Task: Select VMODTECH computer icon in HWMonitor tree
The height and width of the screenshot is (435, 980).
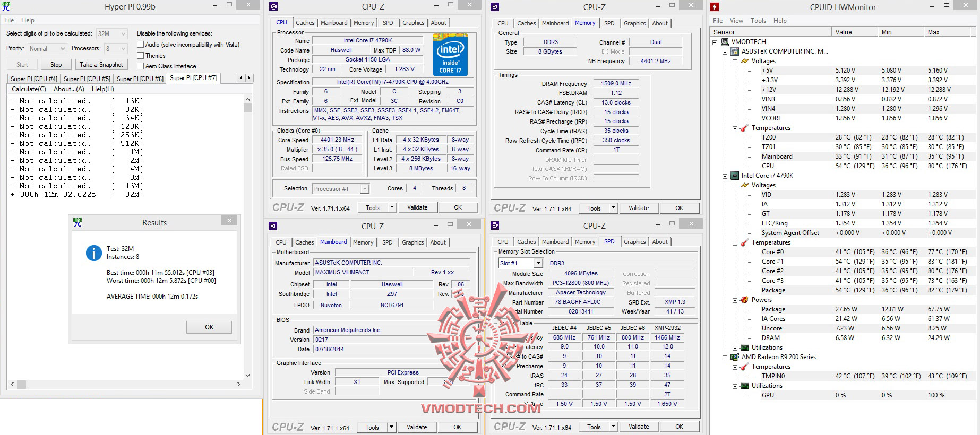Action: click(725, 41)
